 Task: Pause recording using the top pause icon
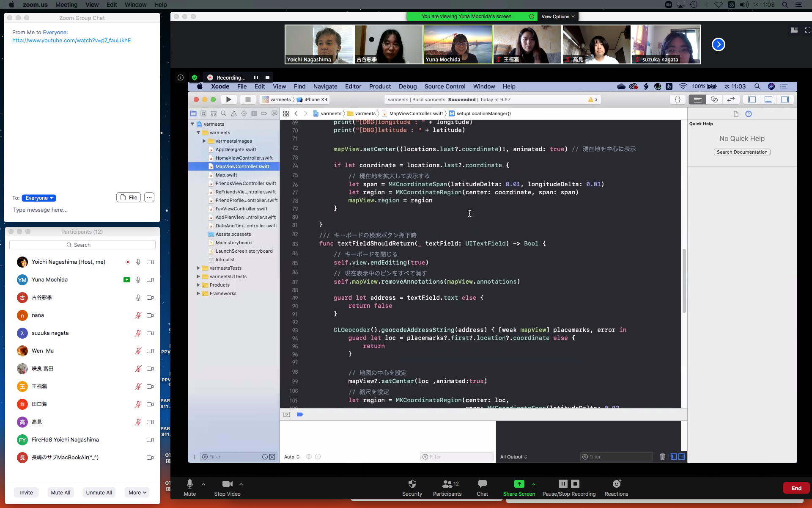tap(256, 77)
